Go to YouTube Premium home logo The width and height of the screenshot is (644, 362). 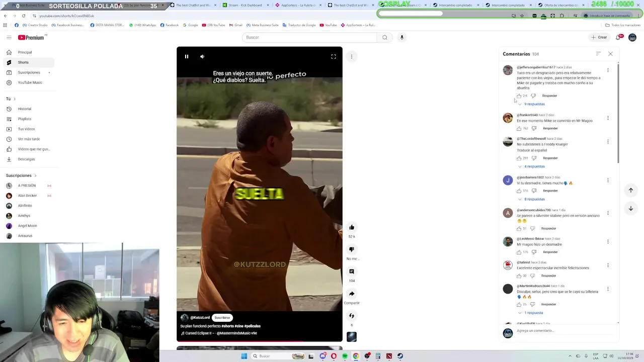(32, 37)
